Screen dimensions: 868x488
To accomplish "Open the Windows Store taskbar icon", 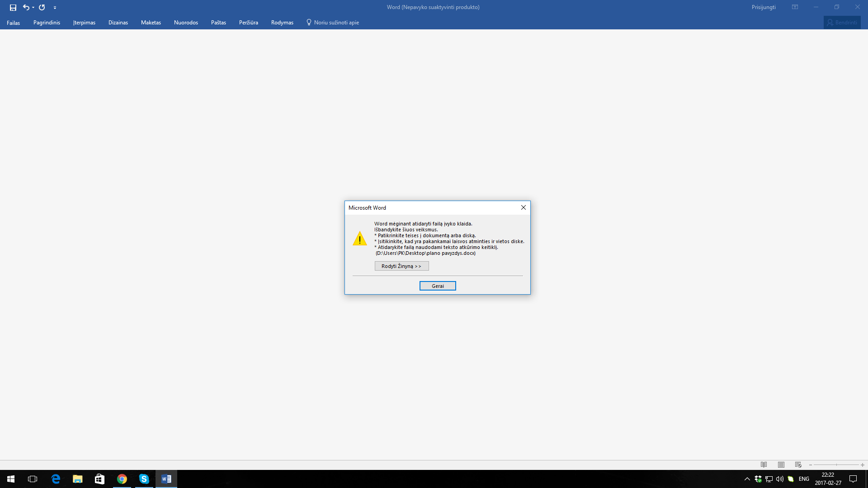I will point(99,479).
